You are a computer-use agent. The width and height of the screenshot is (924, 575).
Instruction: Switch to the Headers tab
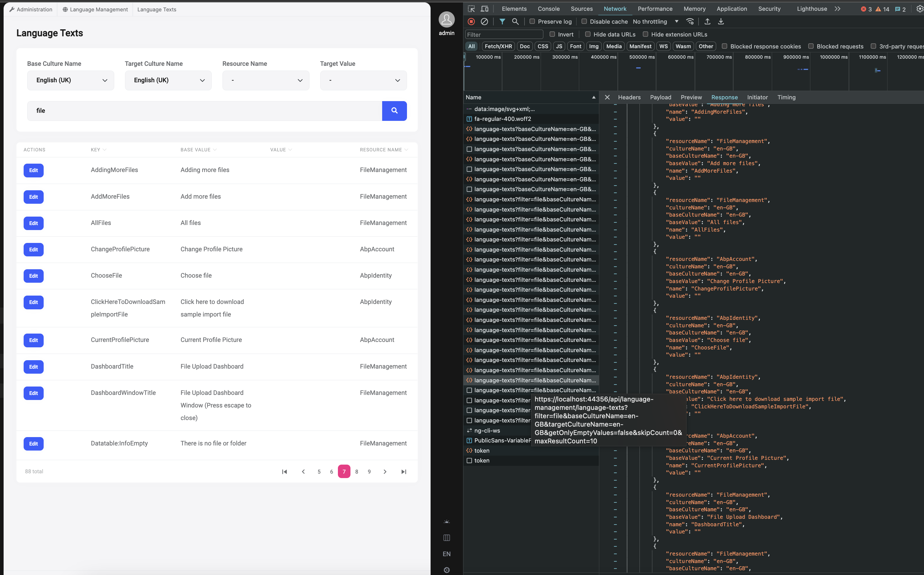pyautogui.click(x=629, y=97)
